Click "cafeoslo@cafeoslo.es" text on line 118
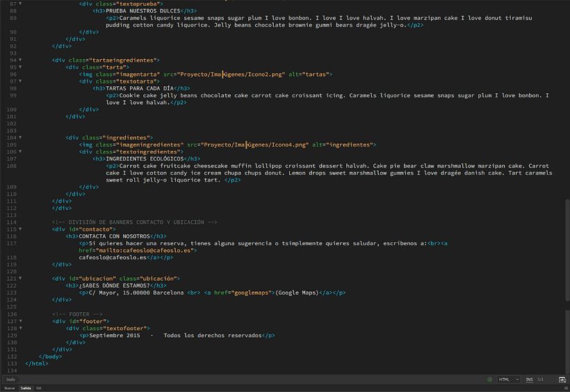This screenshot has width=570, height=392. click(113, 257)
